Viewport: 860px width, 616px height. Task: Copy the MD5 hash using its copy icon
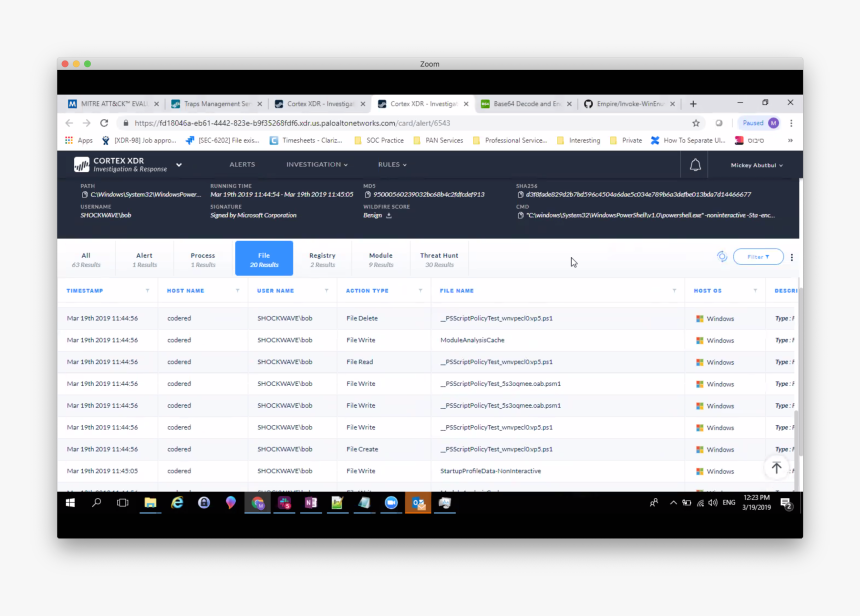pos(367,195)
